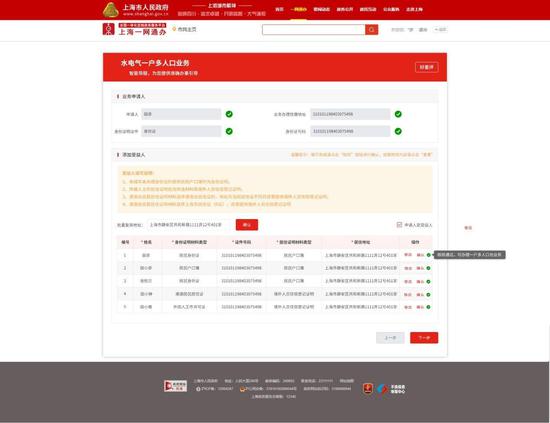Click the green status icon in table row 1

coord(428,255)
